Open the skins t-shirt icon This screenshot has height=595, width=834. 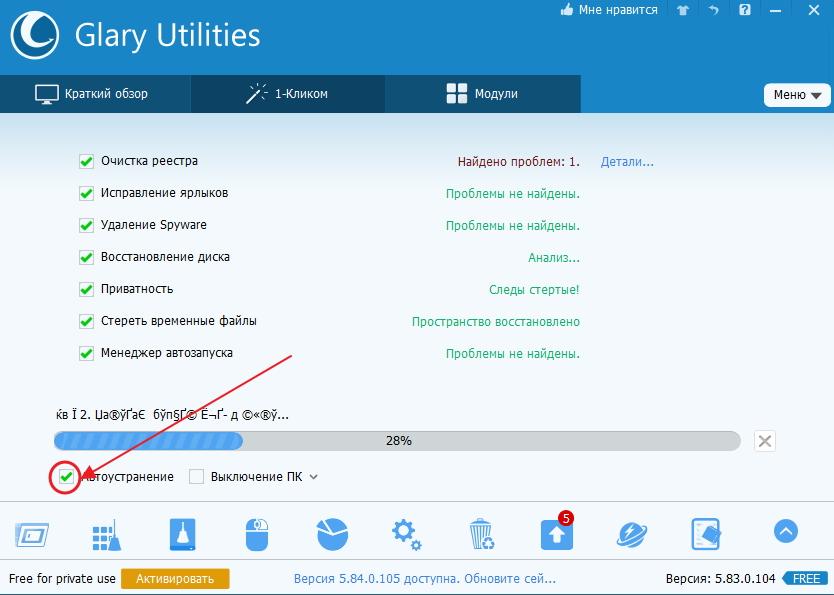point(683,10)
